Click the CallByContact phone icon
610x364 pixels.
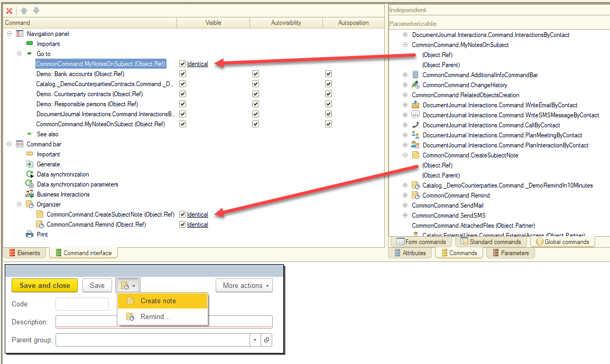click(415, 125)
